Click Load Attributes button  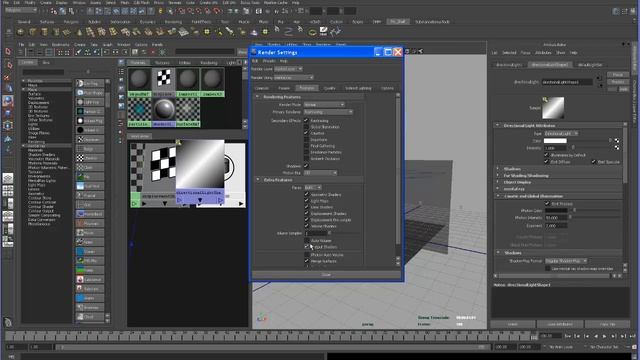[x=560, y=324]
